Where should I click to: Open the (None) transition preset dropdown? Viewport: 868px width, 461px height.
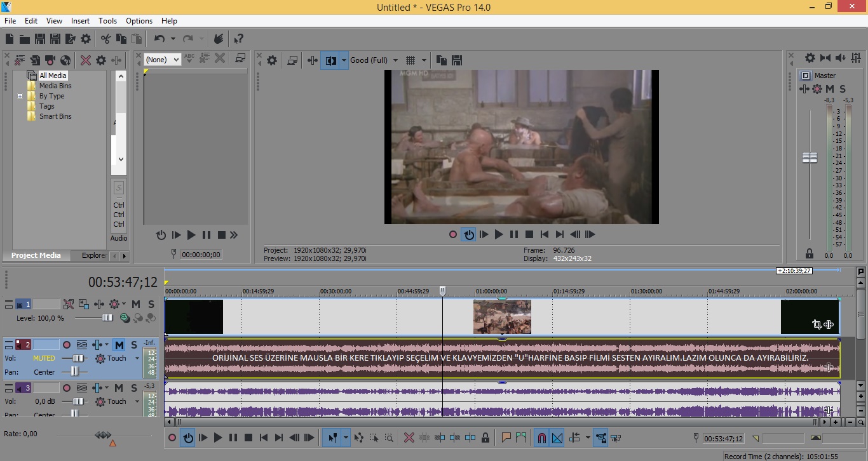pyautogui.click(x=163, y=60)
